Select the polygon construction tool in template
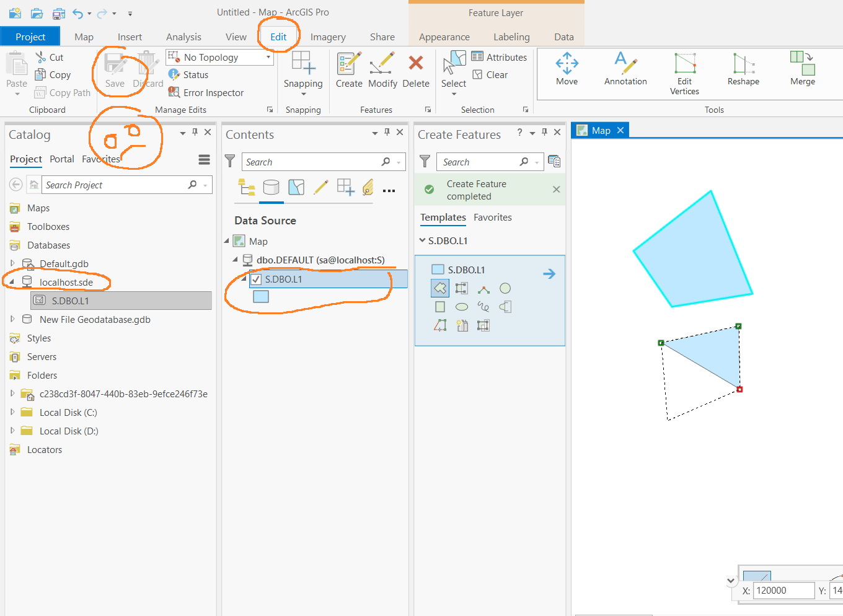The width and height of the screenshot is (843, 616). (x=440, y=288)
